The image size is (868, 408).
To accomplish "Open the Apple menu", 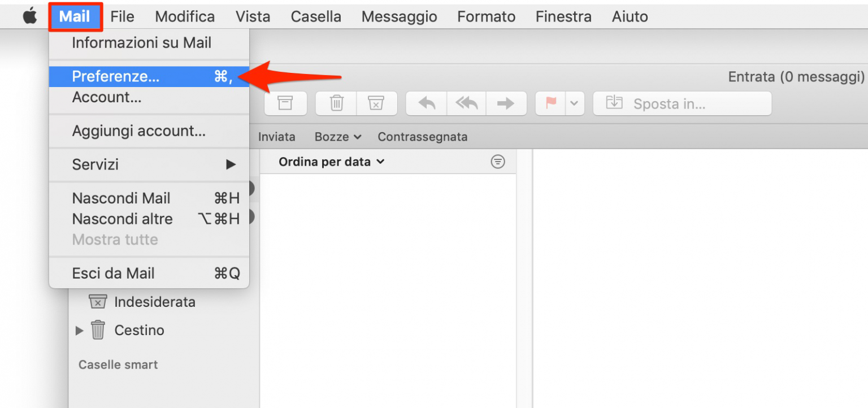I will pos(30,16).
